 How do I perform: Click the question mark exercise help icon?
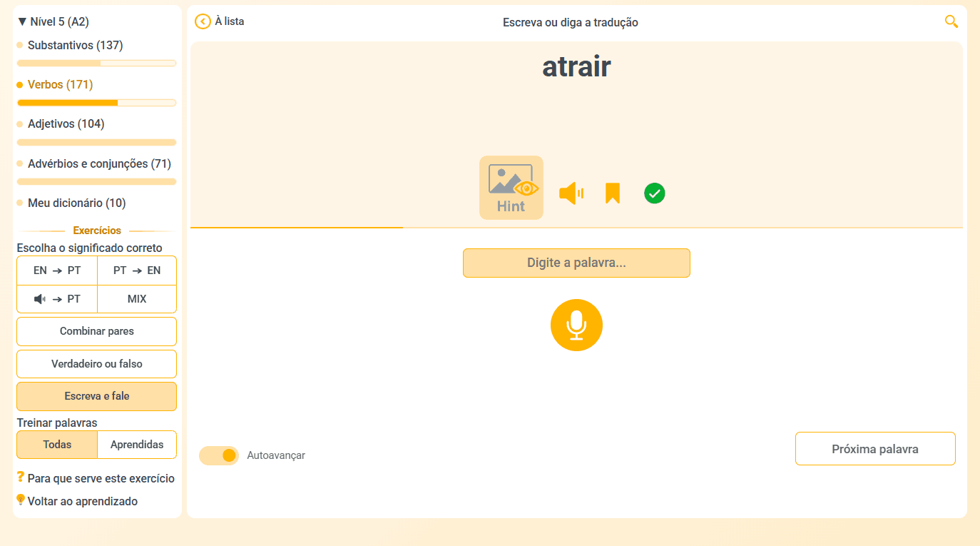tap(21, 477)
